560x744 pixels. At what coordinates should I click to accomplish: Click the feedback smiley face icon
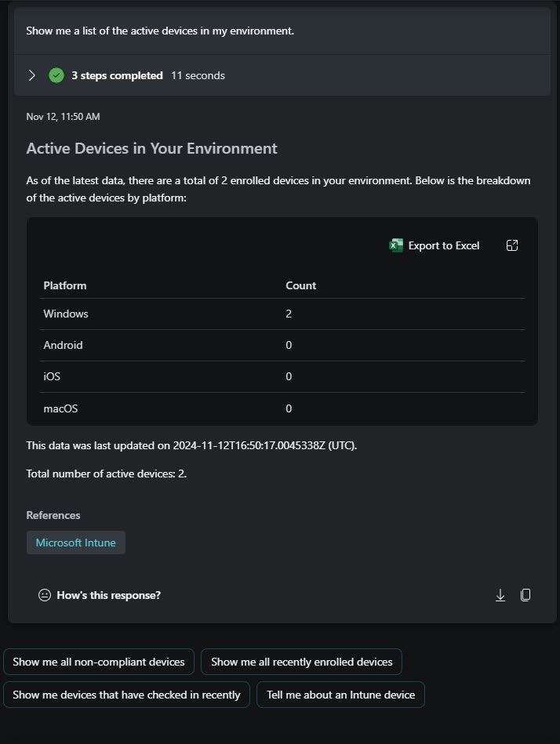45,595
